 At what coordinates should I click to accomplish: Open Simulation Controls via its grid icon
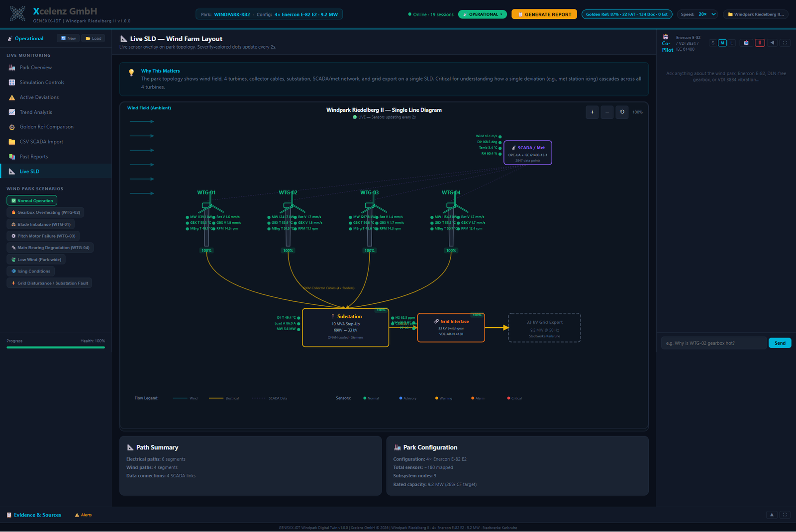[x=12, y=83]
